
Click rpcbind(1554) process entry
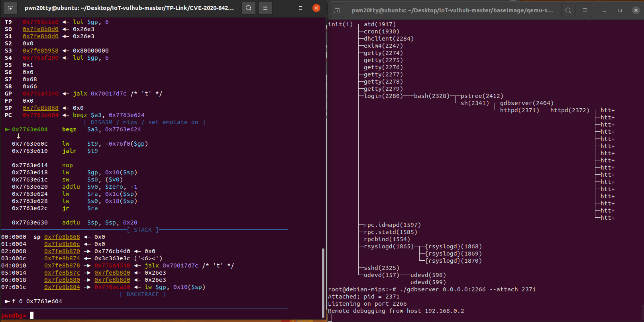(x=387, y=239)
